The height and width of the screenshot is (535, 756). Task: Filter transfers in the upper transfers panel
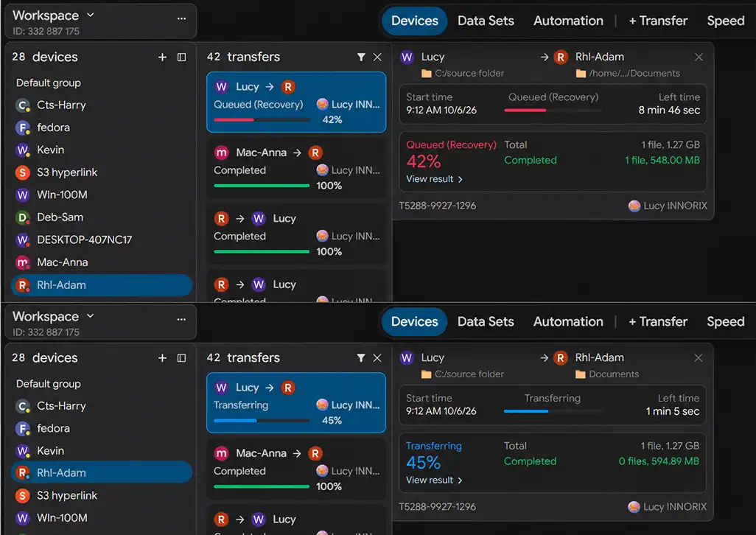pos(360,57)
